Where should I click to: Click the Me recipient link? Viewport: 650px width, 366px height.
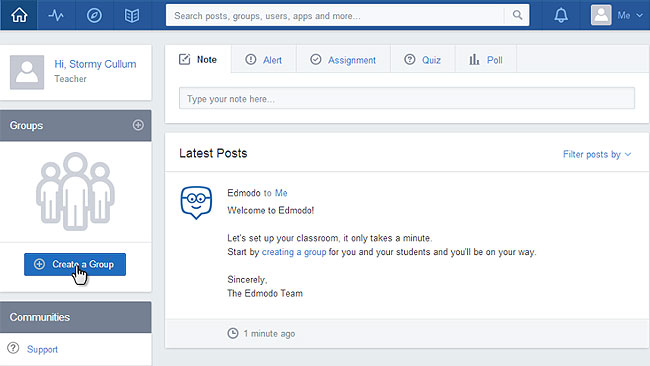(281, 193)
